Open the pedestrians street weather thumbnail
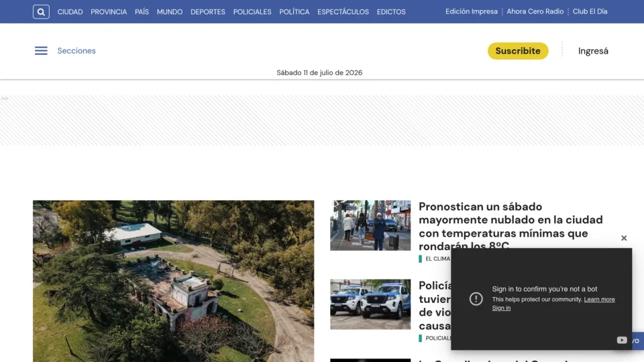The width and height of the screenshot is (644, 362). point(370,225)
